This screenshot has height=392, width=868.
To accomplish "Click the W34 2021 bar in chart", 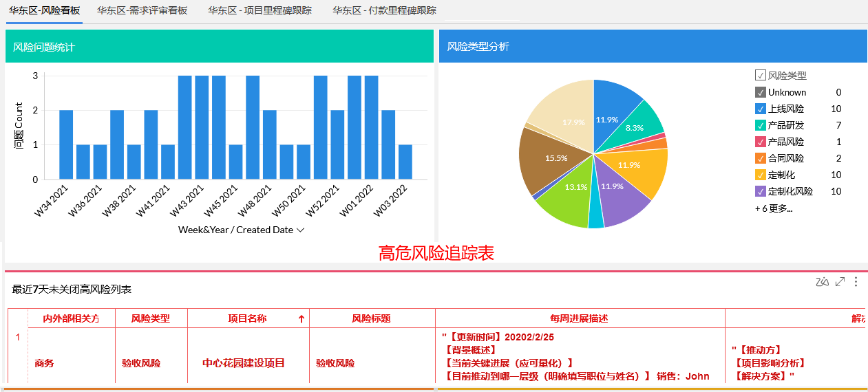I will [66, 144].
